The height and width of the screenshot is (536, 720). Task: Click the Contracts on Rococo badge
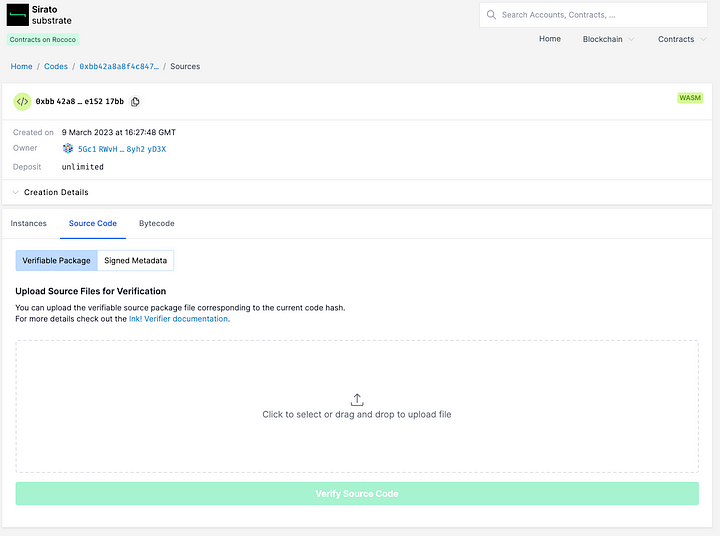pyautogui.click(x=43, y=40)
